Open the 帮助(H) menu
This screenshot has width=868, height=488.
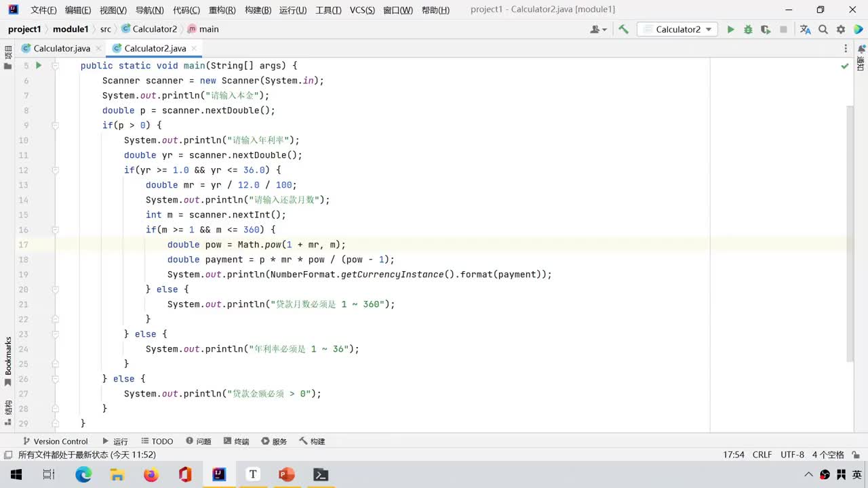click(x=435, y=10)
